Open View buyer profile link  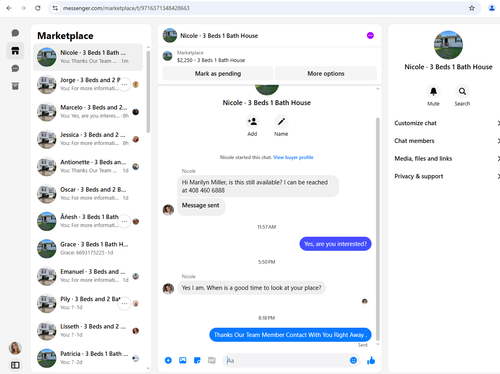pyautogui.click(x=293, y=157)
